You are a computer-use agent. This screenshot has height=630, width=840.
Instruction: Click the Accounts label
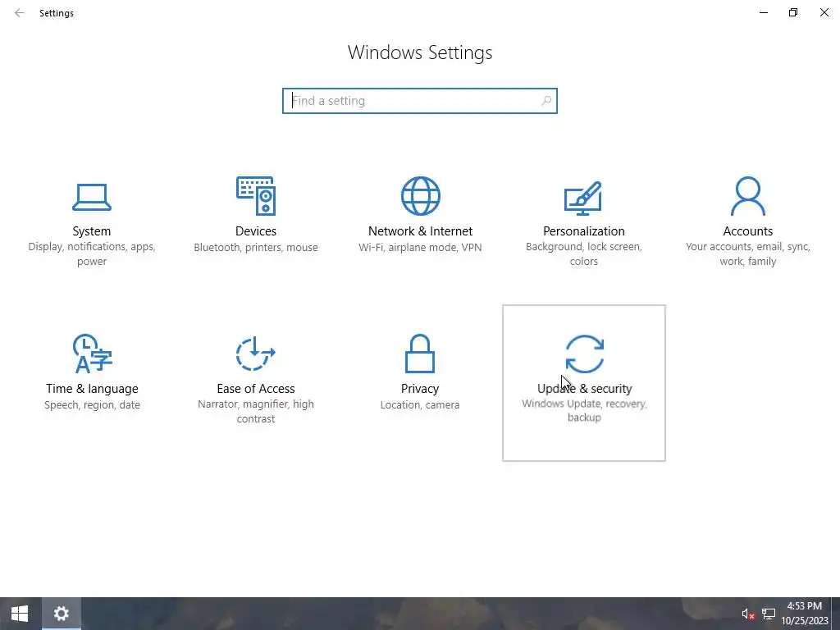click(748, 231)
